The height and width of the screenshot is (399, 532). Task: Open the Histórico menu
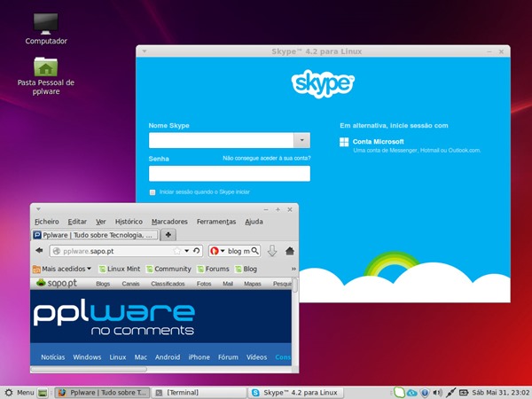tap(129, 222)
